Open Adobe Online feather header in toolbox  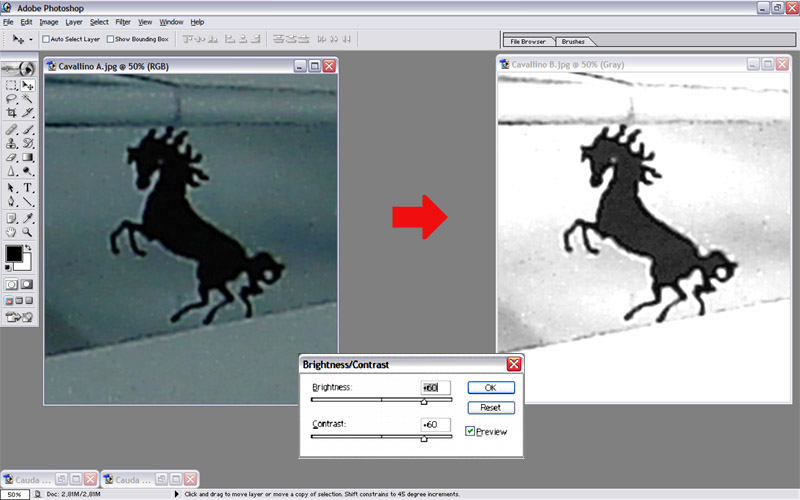[19, 68]
